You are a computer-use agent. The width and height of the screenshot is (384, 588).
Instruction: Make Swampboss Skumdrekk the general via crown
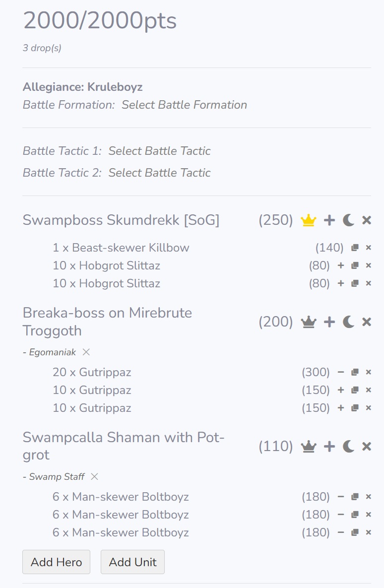[309, 220]
